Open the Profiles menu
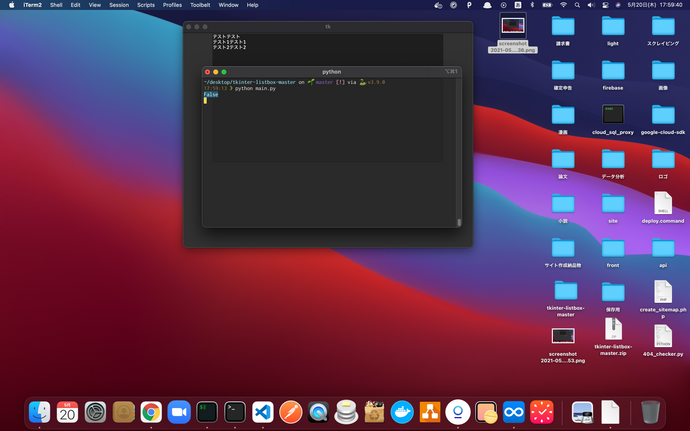 172,5
